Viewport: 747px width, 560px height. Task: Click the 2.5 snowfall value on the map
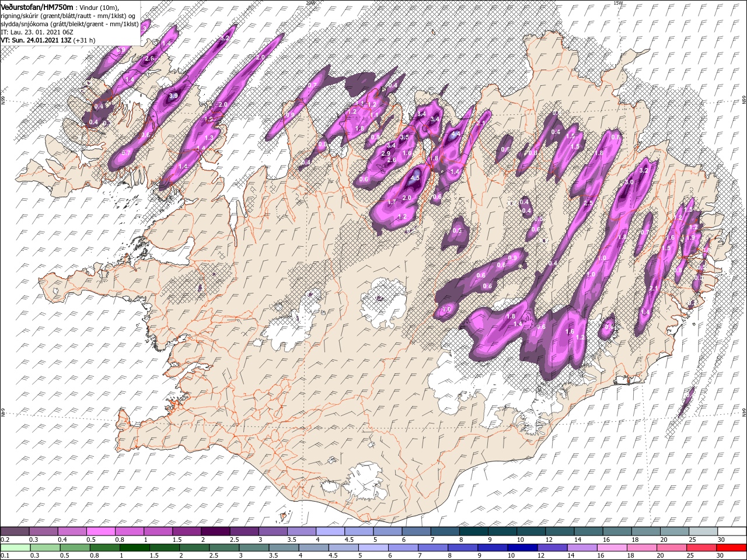(588, 203)
